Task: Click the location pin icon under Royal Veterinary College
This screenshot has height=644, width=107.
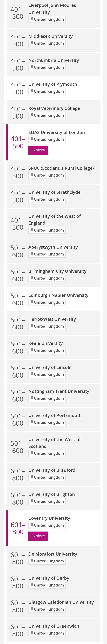Action: pyautogui.click(x=32, y=115)
